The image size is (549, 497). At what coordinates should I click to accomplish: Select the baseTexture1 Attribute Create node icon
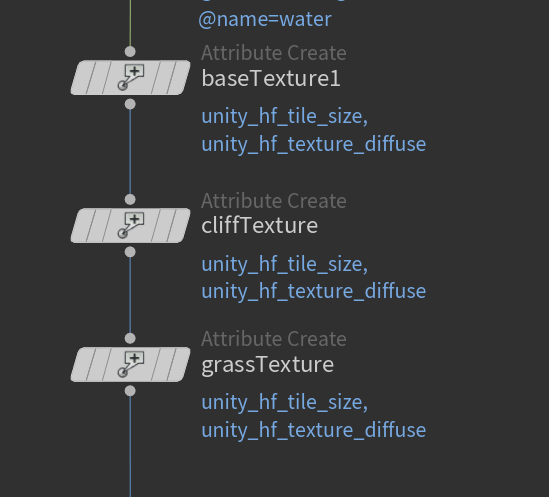pyautogui.click(x=130, y=77)
